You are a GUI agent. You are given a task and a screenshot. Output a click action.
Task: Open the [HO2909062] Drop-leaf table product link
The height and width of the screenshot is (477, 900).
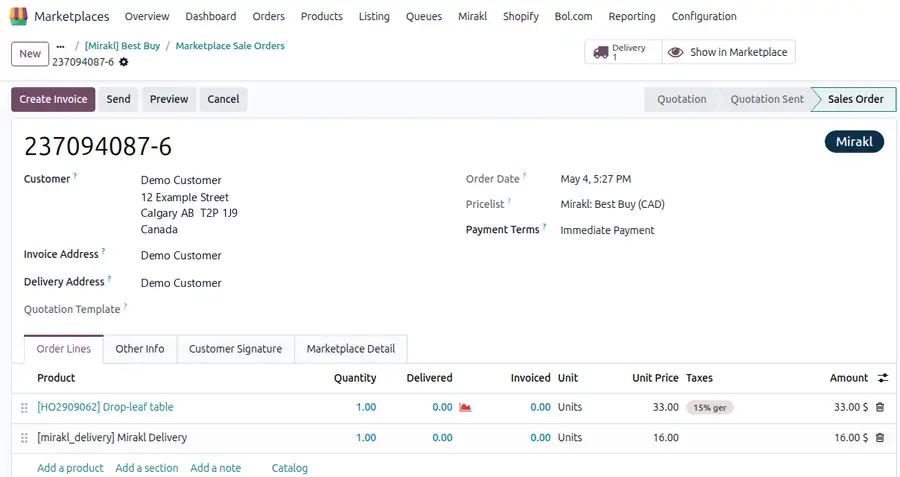tap(105, 407)
